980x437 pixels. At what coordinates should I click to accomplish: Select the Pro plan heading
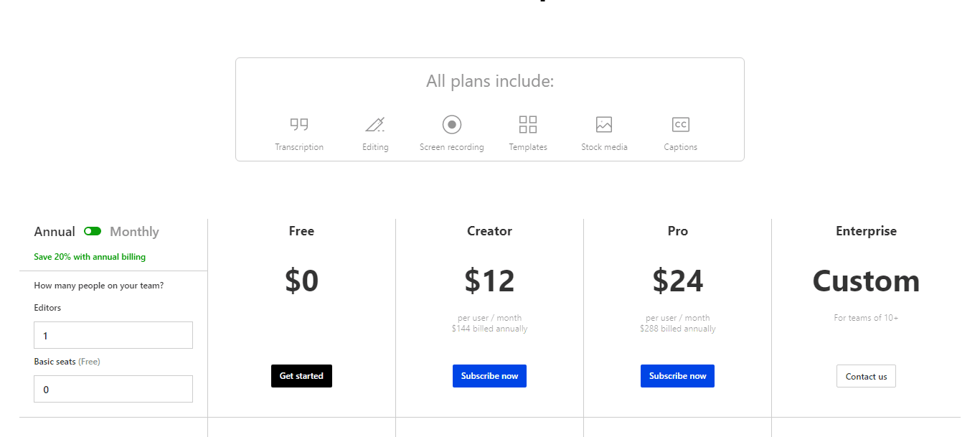click(x=677, y=231)
